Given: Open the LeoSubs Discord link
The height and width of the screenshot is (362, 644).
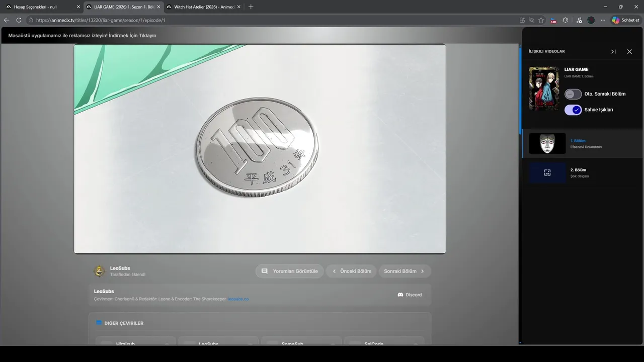Looking at the screenshot, I should coord(410,295).
